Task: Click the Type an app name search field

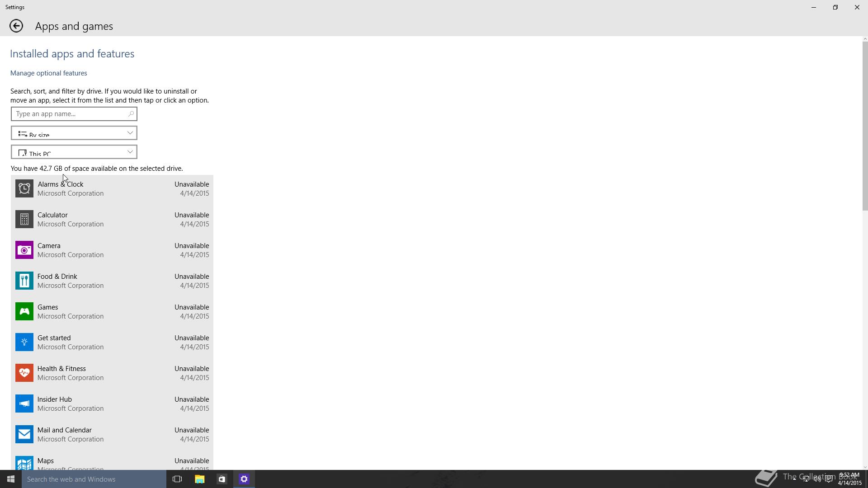Action: 74,114
